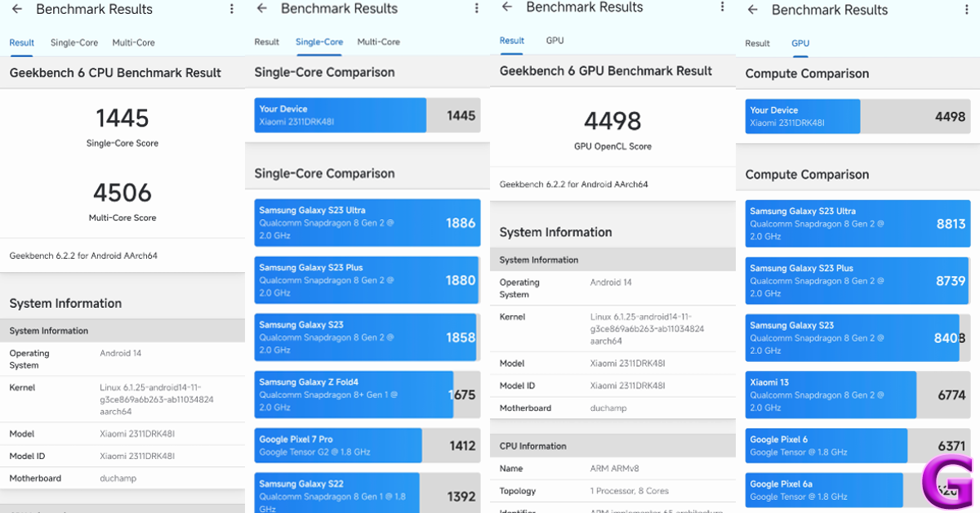Tap back arrow in Single-Core comparison panel
Screen dimensions: 980x513
pos(261,8)
